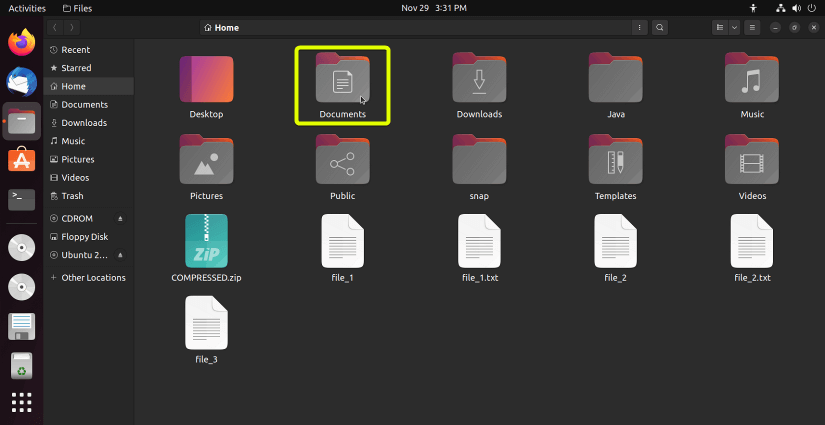Launch Thunderbird Mail from the dock

click(22, 82)
